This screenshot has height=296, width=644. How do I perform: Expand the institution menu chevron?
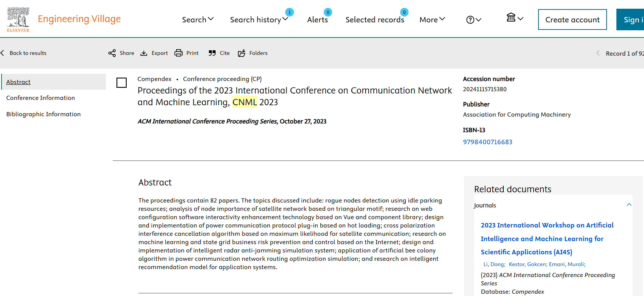[520, 18]
